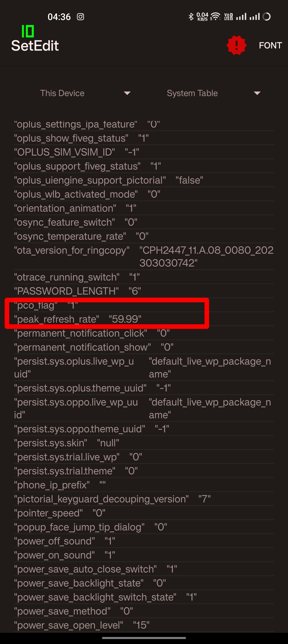This screenshot has width=288, height=644.
Task: Tap the chevron beside This Device
Action: coord(127,94)
